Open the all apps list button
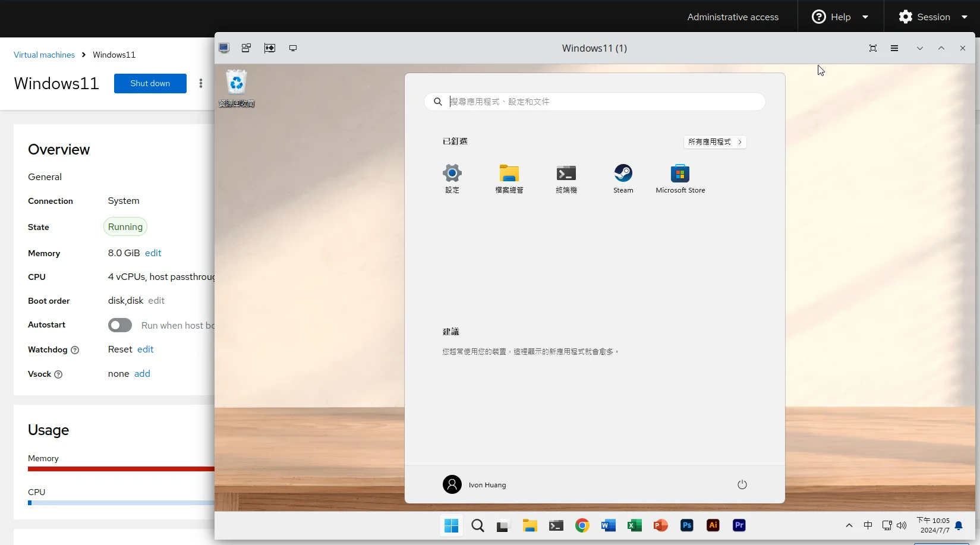Viewport: 980px width, 545px height. (714, 142)
